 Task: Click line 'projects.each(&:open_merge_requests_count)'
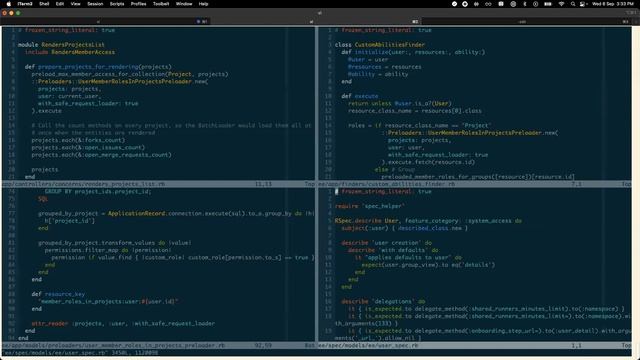pos(101,155)
